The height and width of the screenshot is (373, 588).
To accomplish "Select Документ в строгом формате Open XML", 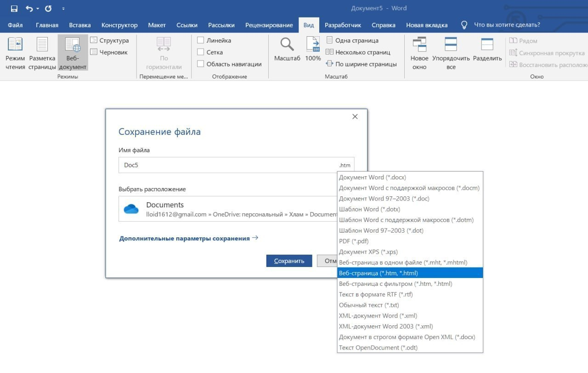I will [x=410, y=337].
